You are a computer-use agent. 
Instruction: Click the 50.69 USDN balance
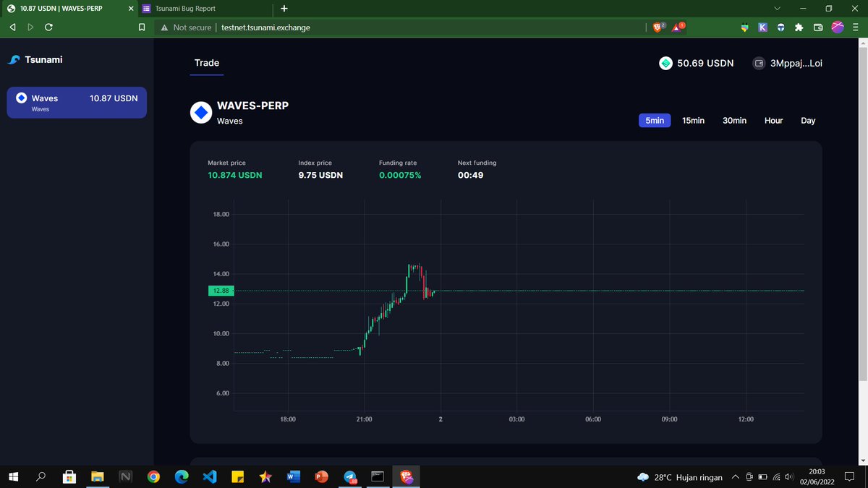pyautogui.click(x=705, y=64)
